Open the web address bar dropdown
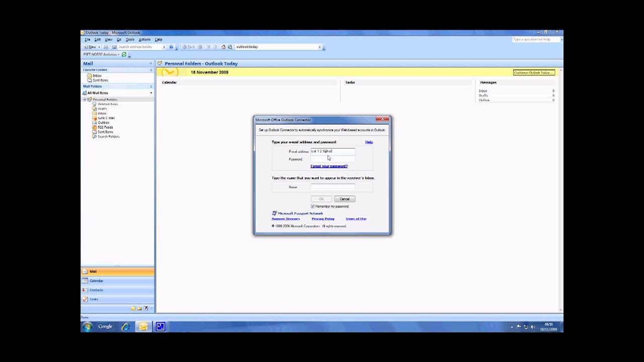This screenshot has width=644, height=362. tap(319, 47)
